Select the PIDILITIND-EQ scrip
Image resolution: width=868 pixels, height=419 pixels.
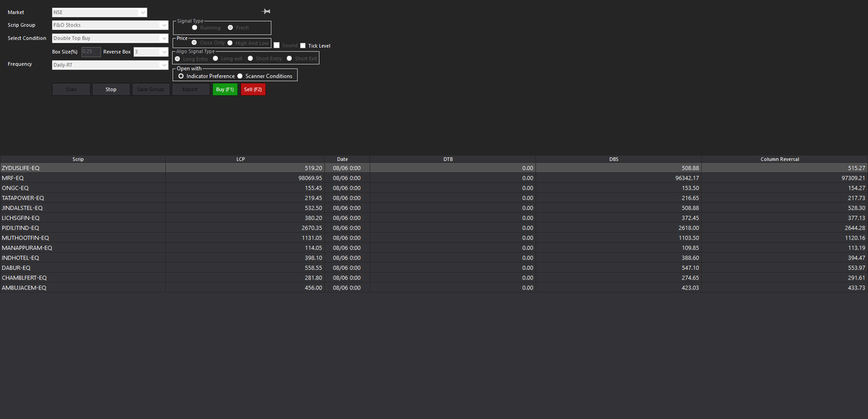click(x=20, y=228)
